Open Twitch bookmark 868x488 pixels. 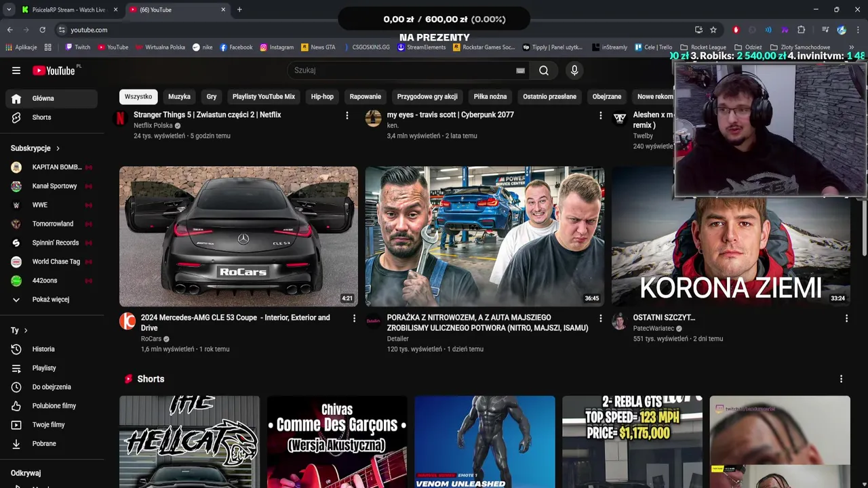77,47
